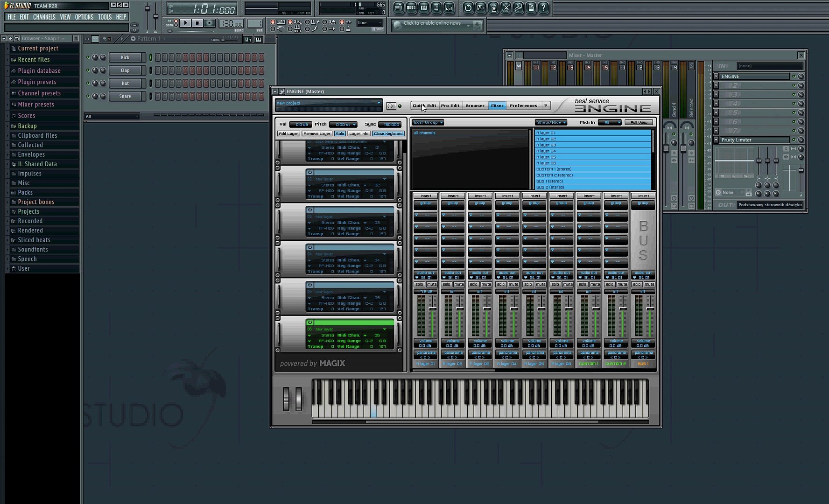
Task: Click the ENGINE question mark help icon
Action: [x=545, y=106]
